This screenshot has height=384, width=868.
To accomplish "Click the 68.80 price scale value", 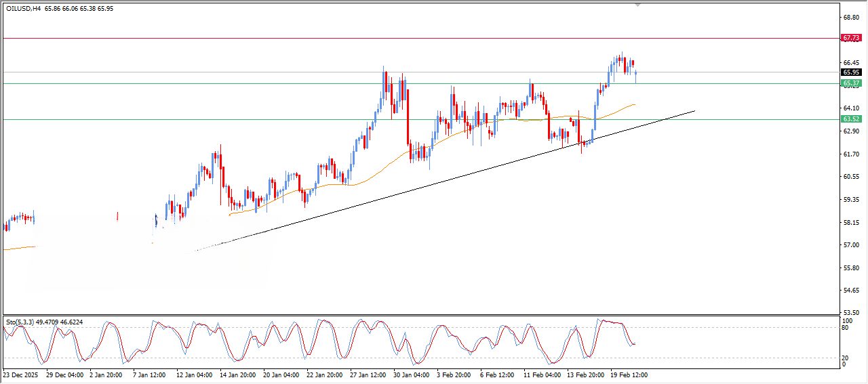I will [850, 17].
